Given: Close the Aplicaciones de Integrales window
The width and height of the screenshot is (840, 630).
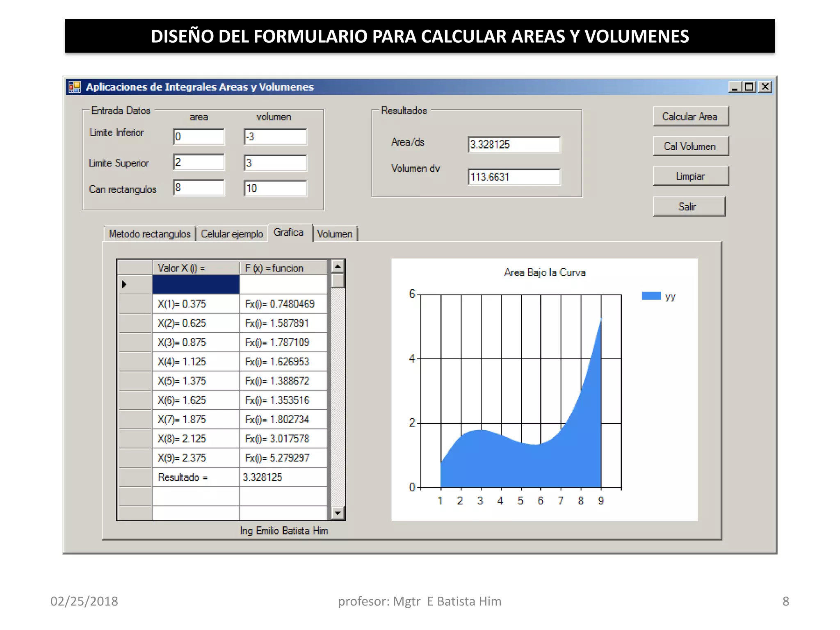Looking at the screenshot, I should 765,87.
